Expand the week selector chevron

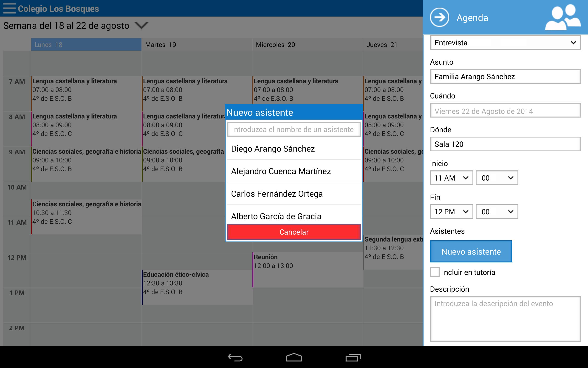coord(141,25)
